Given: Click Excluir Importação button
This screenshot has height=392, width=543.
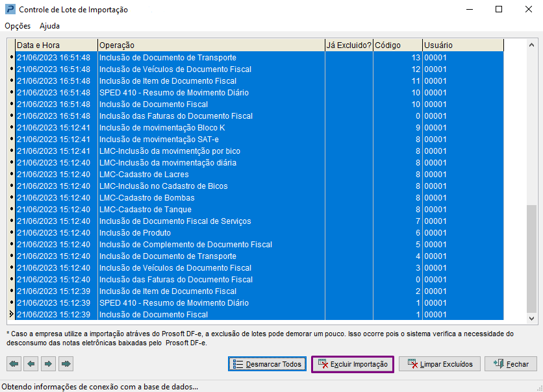Looking at the screenshot, I should 353,364.
